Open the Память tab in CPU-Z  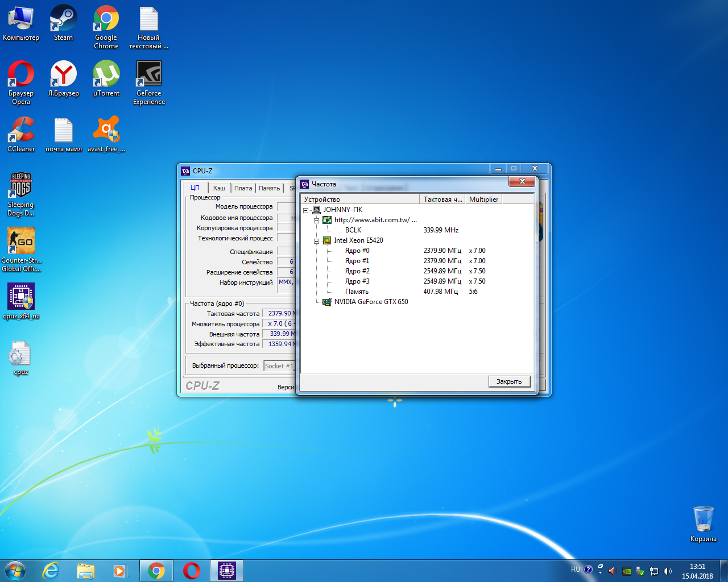pos(270,188)
